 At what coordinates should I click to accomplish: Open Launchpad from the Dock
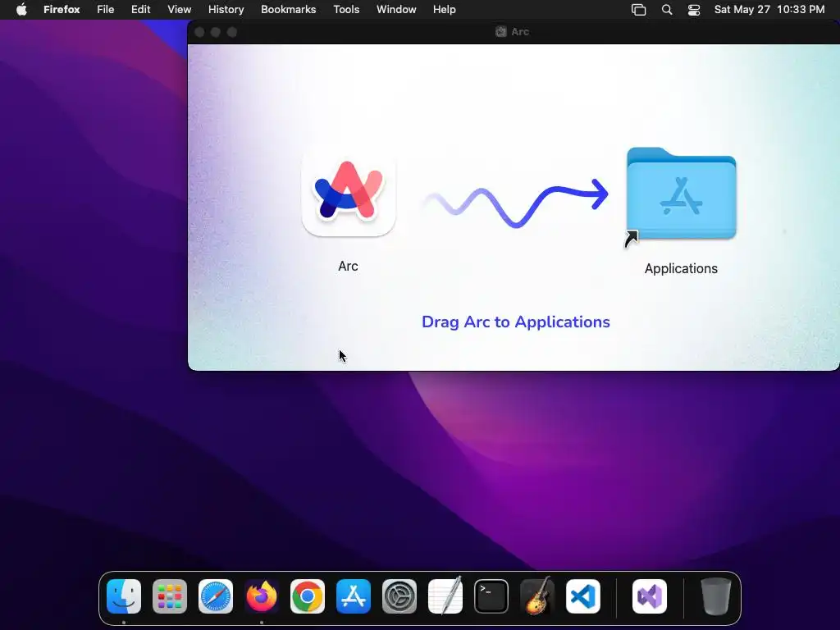coord(170,596)
